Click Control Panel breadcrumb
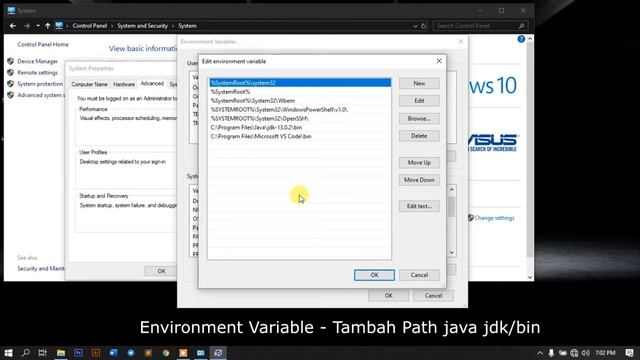 [90, 26]
